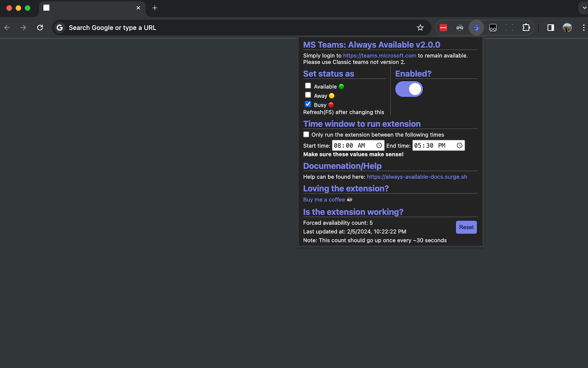Bookmark this tab with the star
588x368 pixels.
click(420, 28)
